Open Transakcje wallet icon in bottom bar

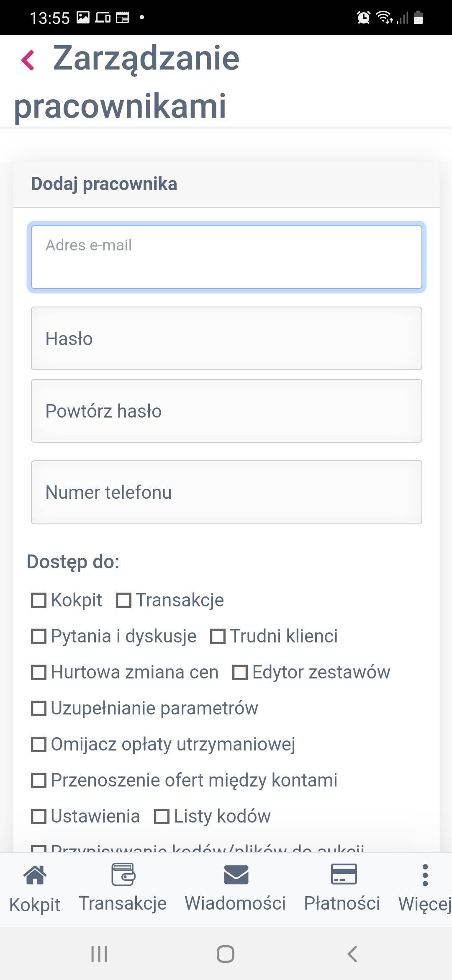click(x=123, y=874)
